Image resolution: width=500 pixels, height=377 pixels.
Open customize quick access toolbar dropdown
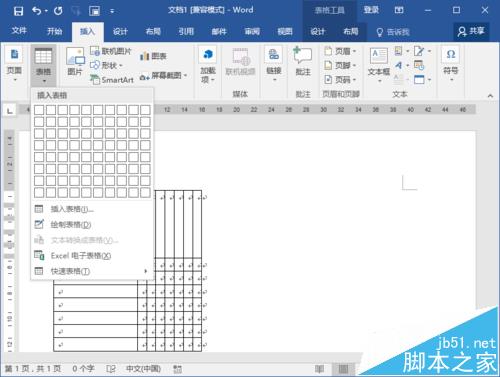pos(112,11)
